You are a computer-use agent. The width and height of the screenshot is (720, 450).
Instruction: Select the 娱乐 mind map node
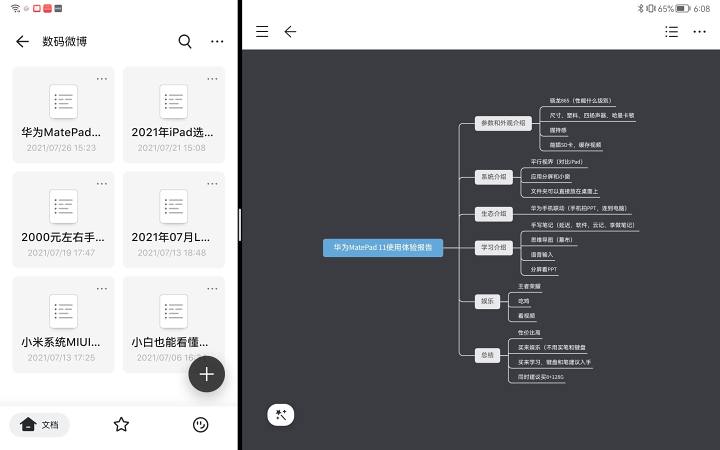(487, 301)
